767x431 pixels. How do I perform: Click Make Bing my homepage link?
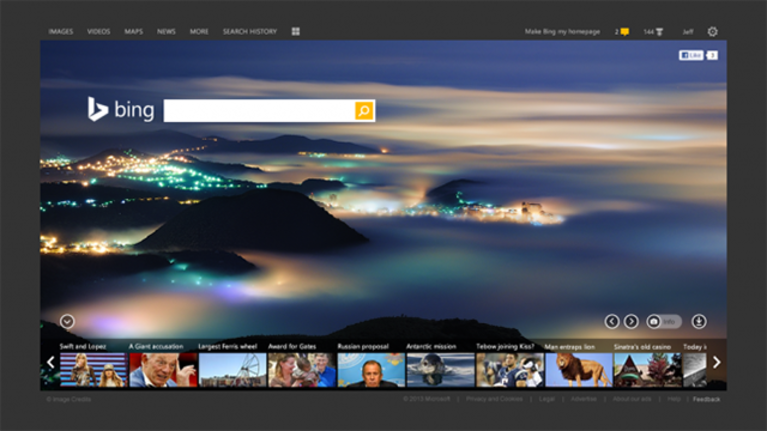[x=563, y=32]
